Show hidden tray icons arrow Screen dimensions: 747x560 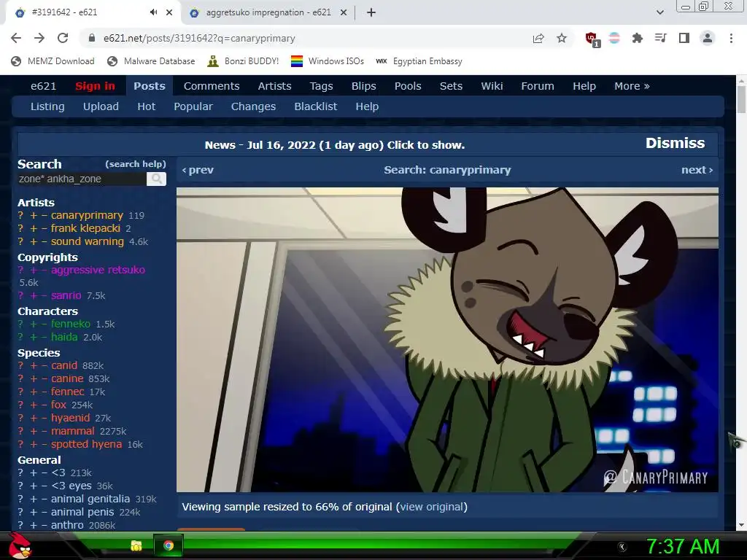point(622,546)
